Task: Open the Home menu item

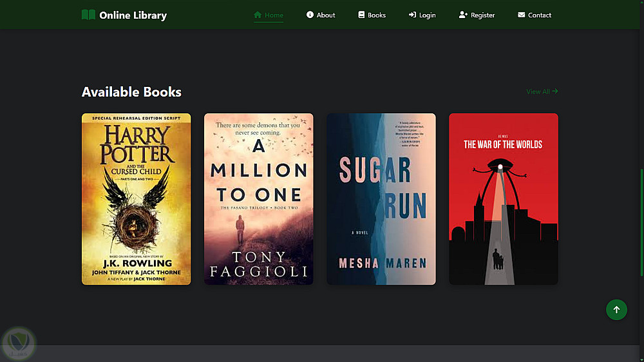Action: tap(269, 15)
